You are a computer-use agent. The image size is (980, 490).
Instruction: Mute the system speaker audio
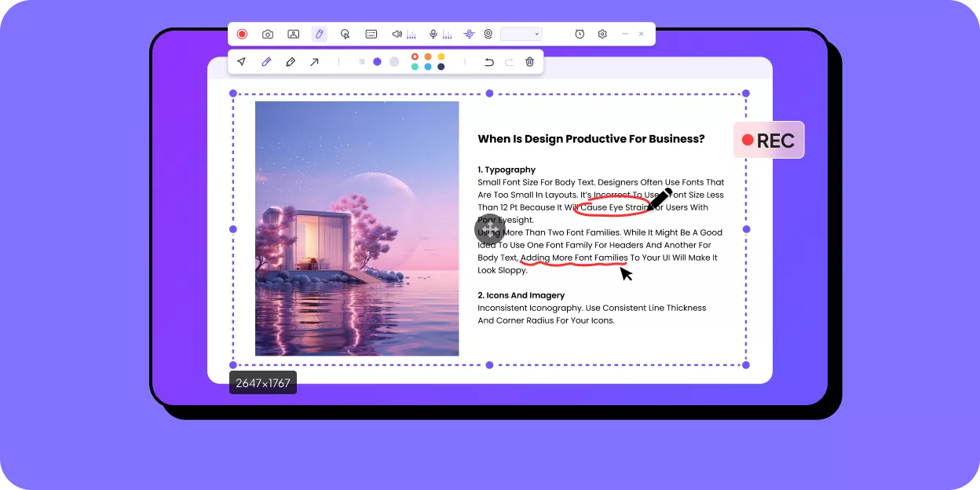[x=397, y=34]
